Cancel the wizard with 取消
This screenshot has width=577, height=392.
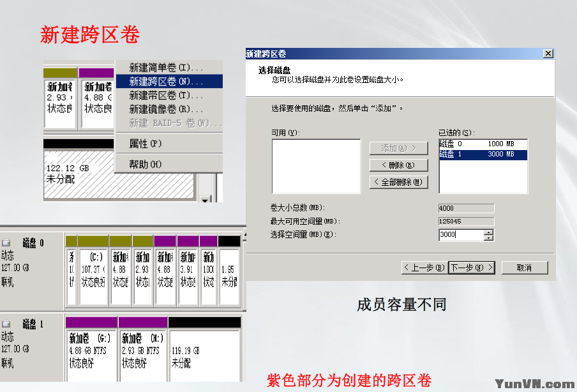tap(525, 268)
